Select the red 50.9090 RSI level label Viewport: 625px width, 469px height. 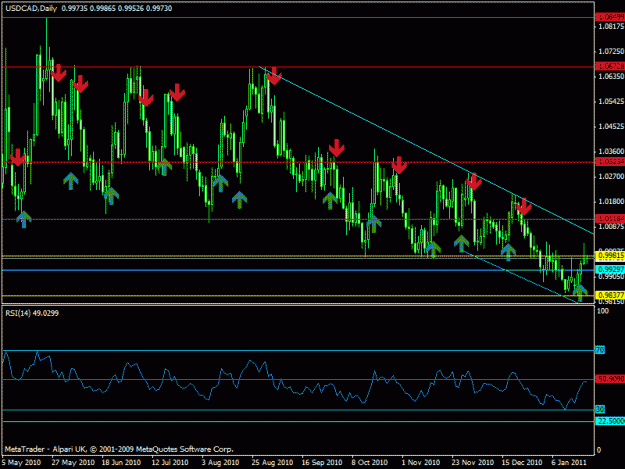(610, 379)
